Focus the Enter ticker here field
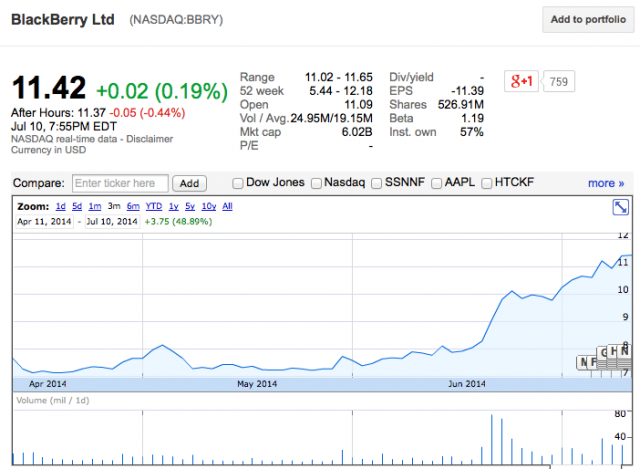 (x=120, y=183)
